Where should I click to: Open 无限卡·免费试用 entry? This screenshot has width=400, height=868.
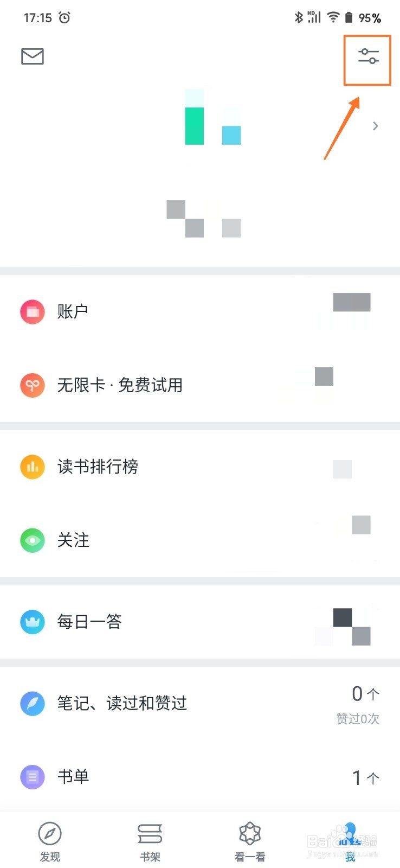click(x=200, y=385)
